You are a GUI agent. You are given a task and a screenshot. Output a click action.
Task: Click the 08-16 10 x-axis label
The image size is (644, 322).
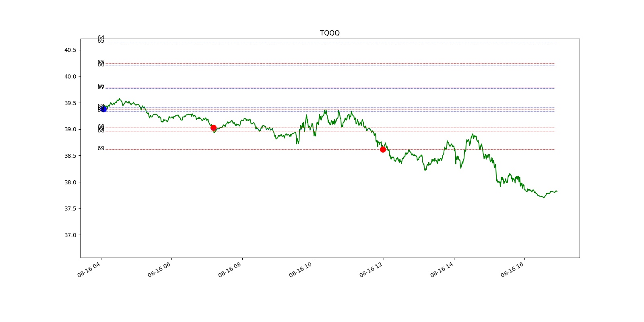(x=301, y=269)
